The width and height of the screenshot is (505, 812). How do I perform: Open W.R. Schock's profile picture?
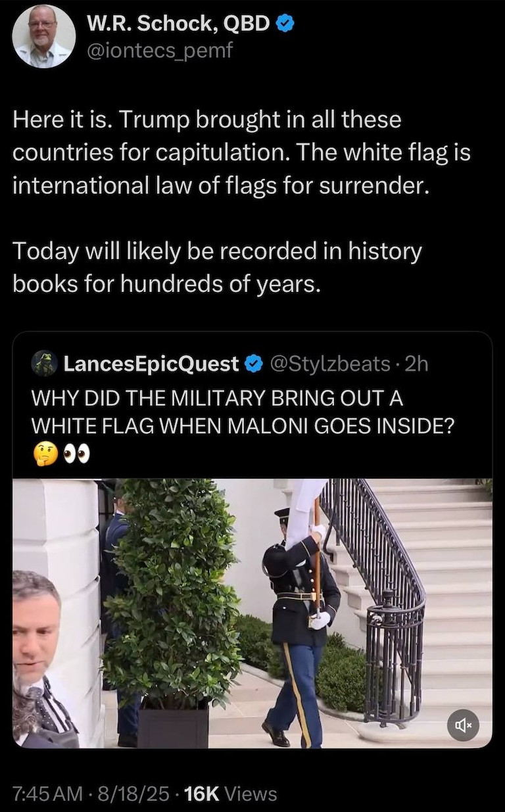pyautogui.click(x=44, y=37)
